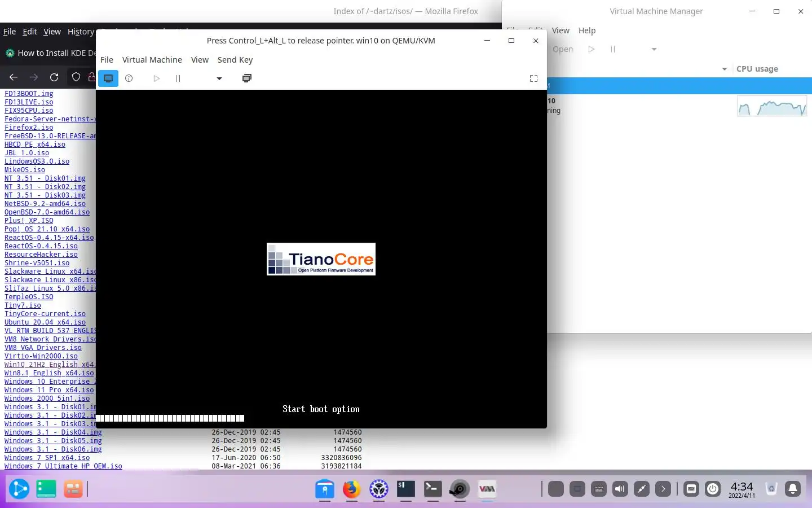Open the onscreen keyboard tray icon
The image size is (812, 508).
(x=599, y=489)
